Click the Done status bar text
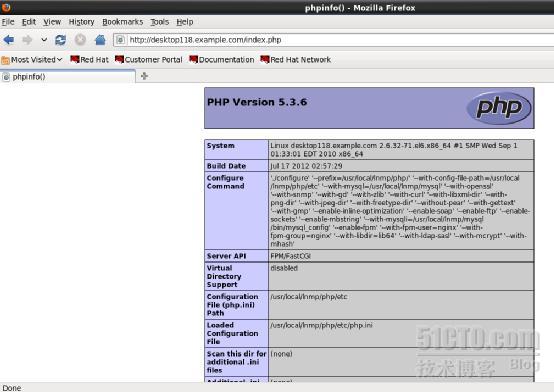The image size is (554, 392). (x=12, y=388)
